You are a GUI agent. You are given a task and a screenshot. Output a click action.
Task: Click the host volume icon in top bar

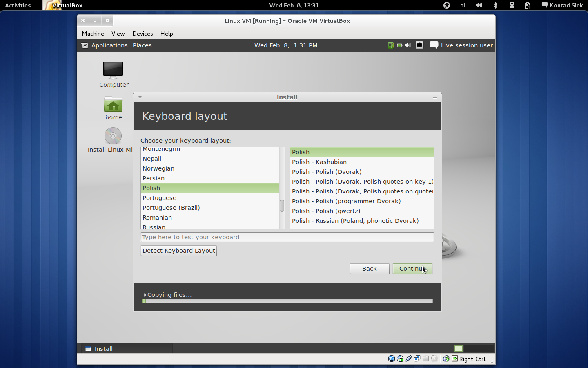click(x=479, y=5)
